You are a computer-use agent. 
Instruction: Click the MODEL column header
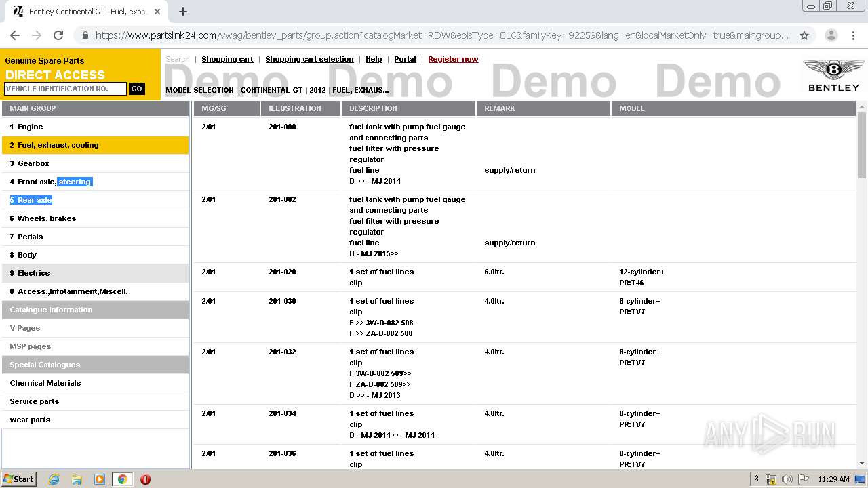pos(734,108)
